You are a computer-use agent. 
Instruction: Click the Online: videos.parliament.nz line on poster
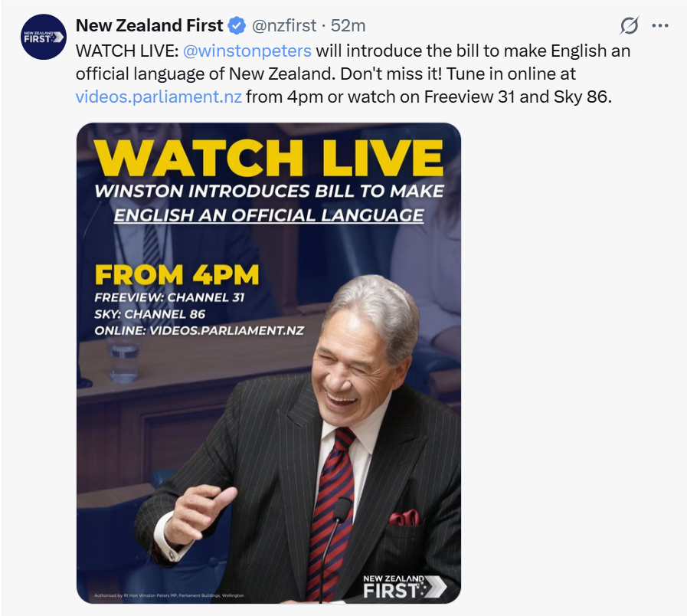199,330
